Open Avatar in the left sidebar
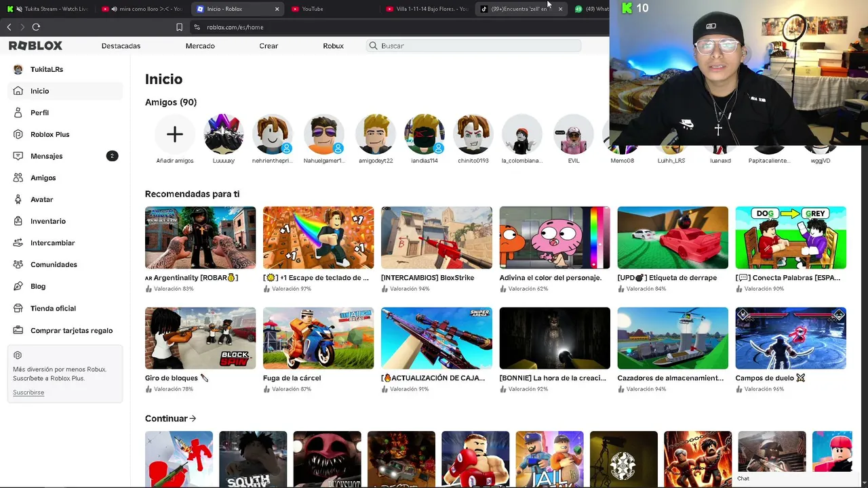Screen dimensions: 868x488 65,199
